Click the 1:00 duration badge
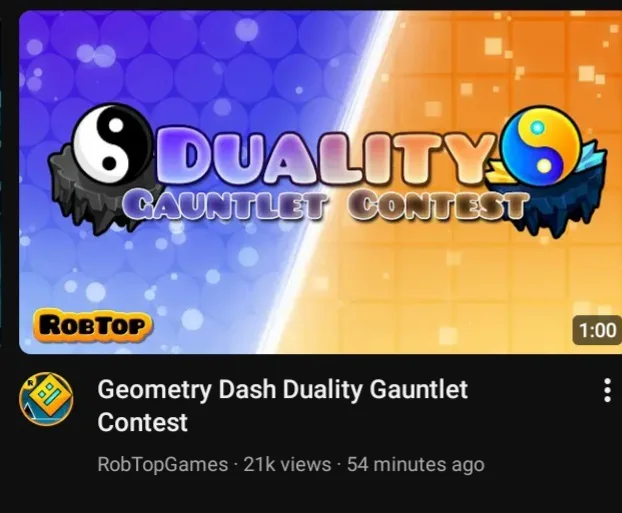The image size is (622, 513). pos(597,330)
